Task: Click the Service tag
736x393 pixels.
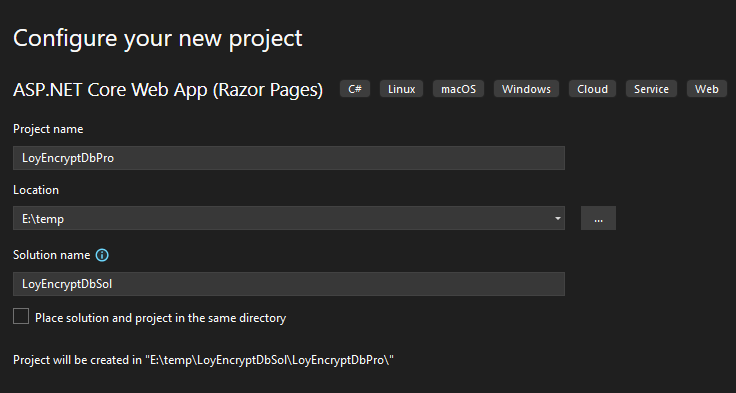Action: [x=651, y=89]
